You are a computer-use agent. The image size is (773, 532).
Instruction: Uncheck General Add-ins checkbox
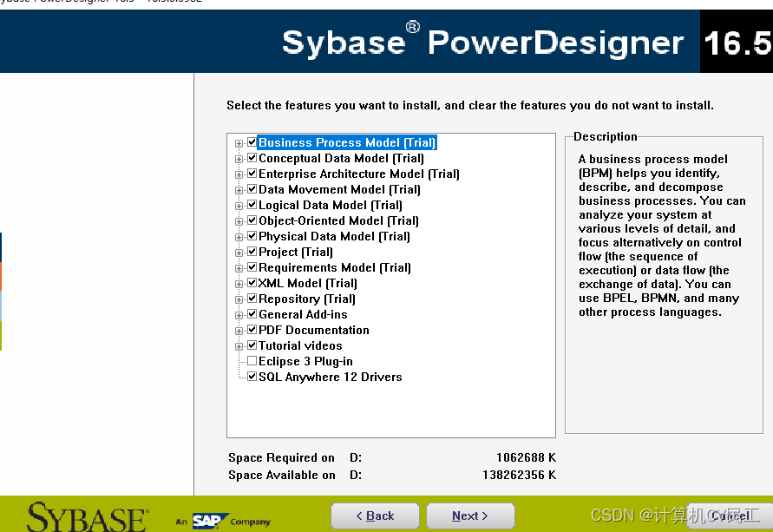click(252, 314)
